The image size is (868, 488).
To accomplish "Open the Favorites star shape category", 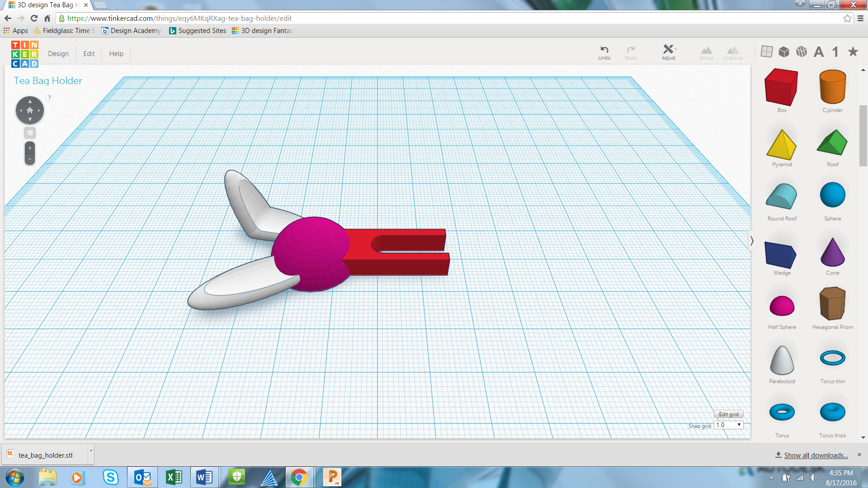I will coord(853,52).
